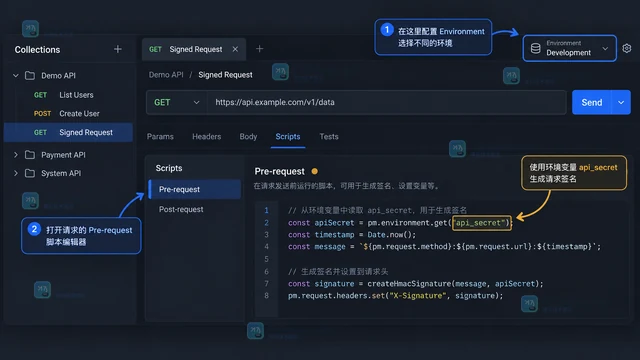Click the Collections panel title
Image resolution: width=640 pixels, height=360 pixels.
click(37, 50)
